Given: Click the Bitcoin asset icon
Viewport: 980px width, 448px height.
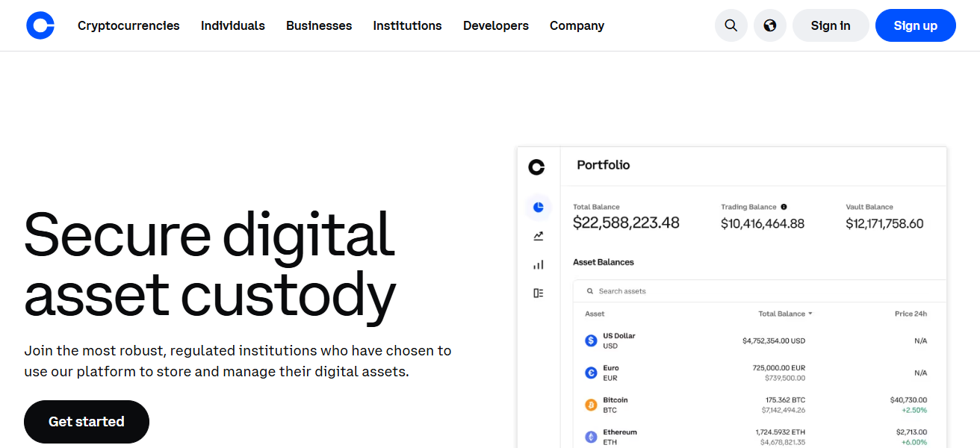Looking at the screenshot, I should [590, 404].
